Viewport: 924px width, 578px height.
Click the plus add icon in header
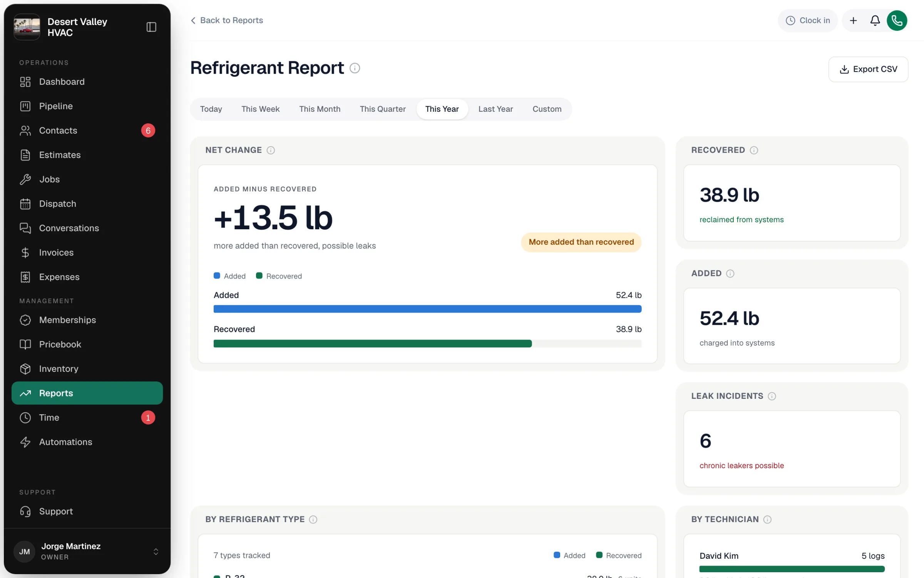pos(853,20)
